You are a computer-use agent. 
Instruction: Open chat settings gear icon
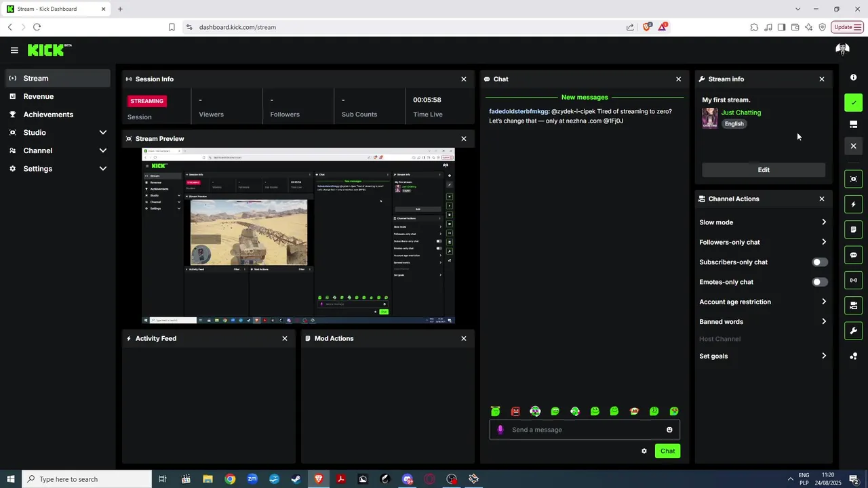[644, 451]
